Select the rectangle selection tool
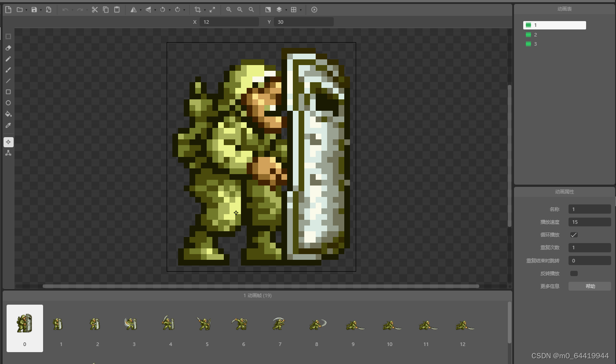616x364 pixels. 8,36
